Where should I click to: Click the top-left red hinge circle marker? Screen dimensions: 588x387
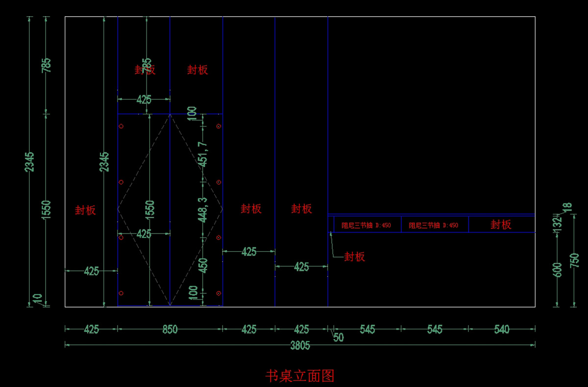121,127
